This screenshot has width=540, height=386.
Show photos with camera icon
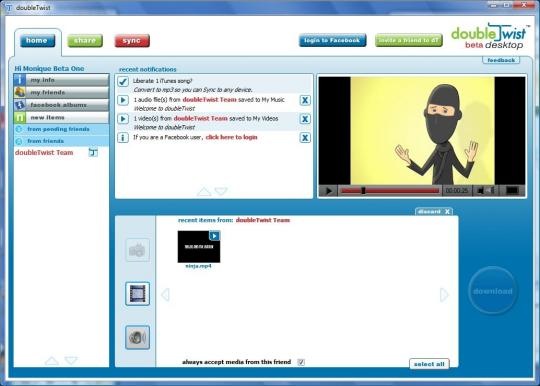(137, 250)
